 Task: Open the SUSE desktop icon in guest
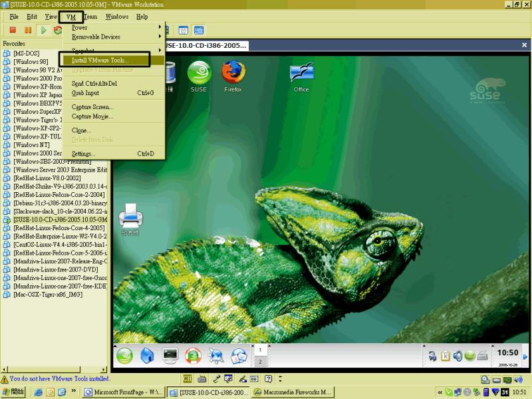pos(199,76)
